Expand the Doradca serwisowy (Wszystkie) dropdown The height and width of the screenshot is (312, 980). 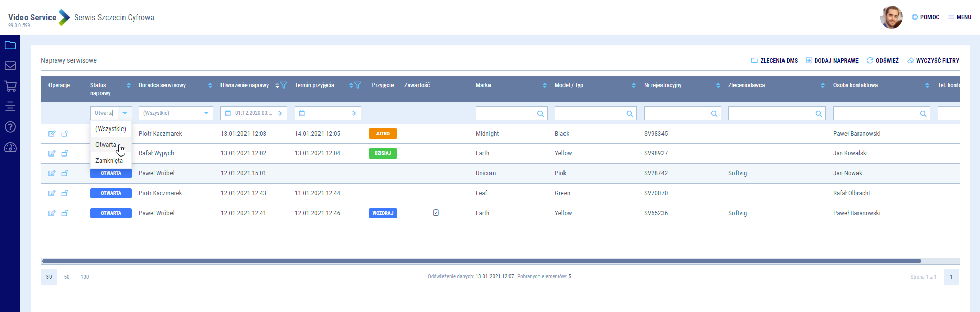(206, 113)
